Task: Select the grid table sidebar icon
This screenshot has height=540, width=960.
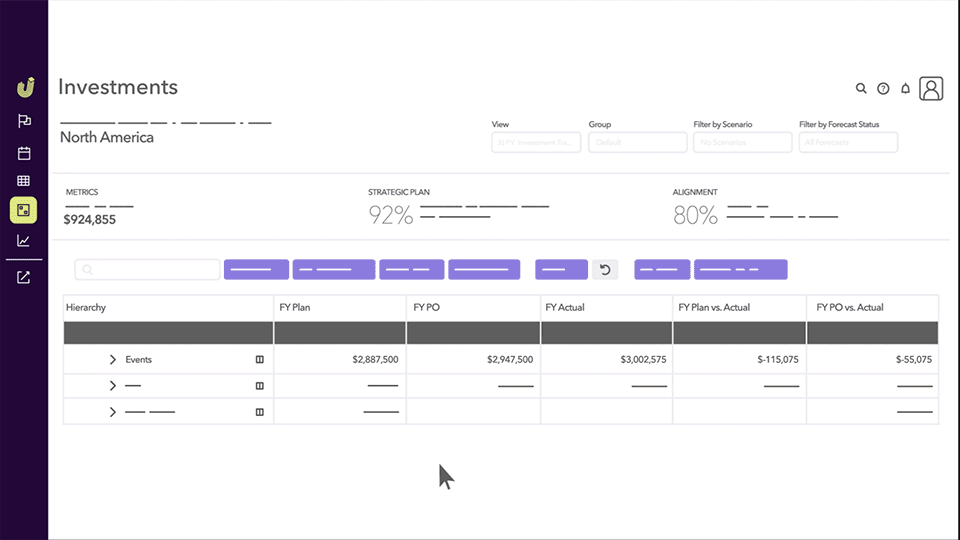Action: point(24,181)
